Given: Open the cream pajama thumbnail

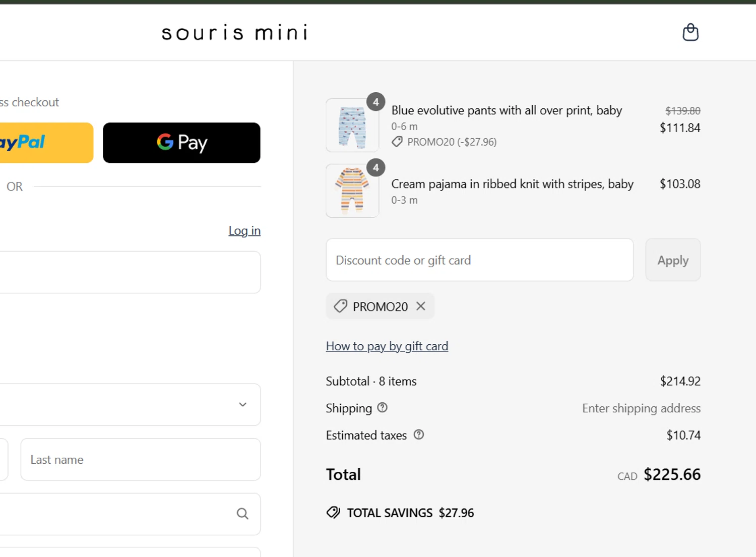Looking at the screenshot, I should pyautogui.click(x=352, y=191).
